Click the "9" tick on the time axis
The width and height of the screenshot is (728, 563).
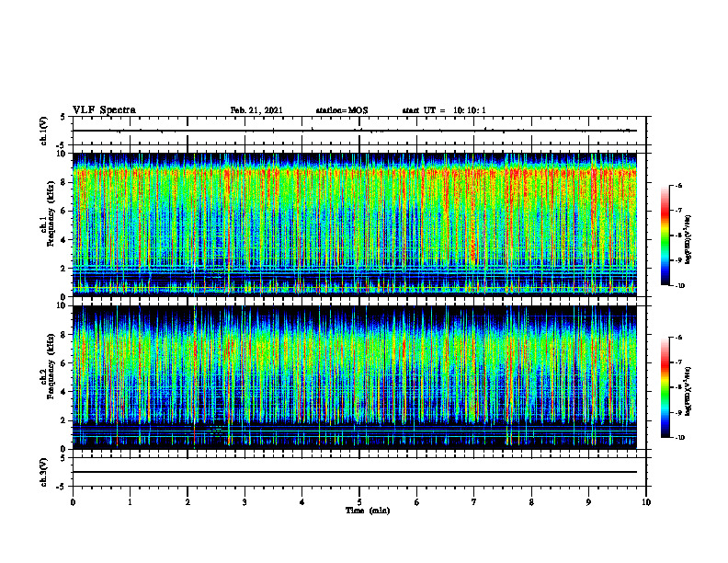588,502
